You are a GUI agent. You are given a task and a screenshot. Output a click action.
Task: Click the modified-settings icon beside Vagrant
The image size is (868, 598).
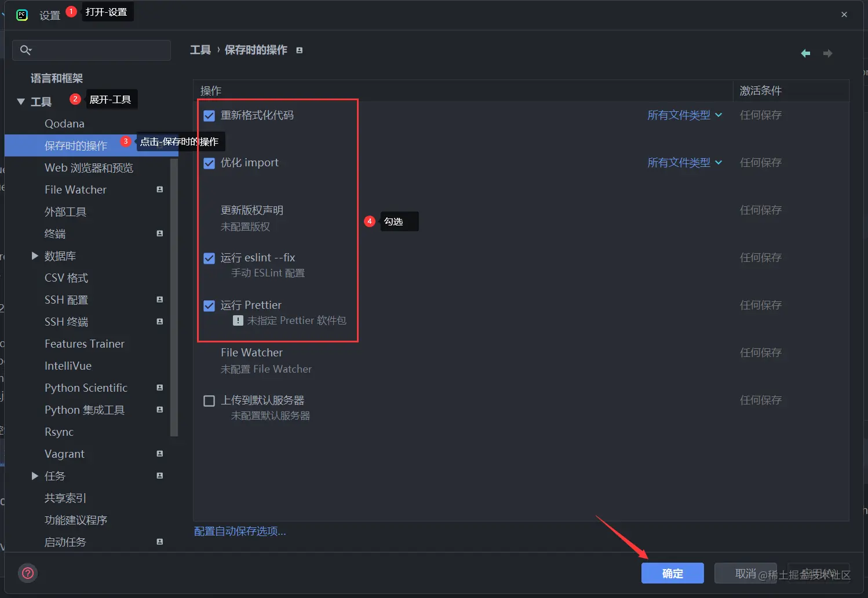click(x=159, y=454)
